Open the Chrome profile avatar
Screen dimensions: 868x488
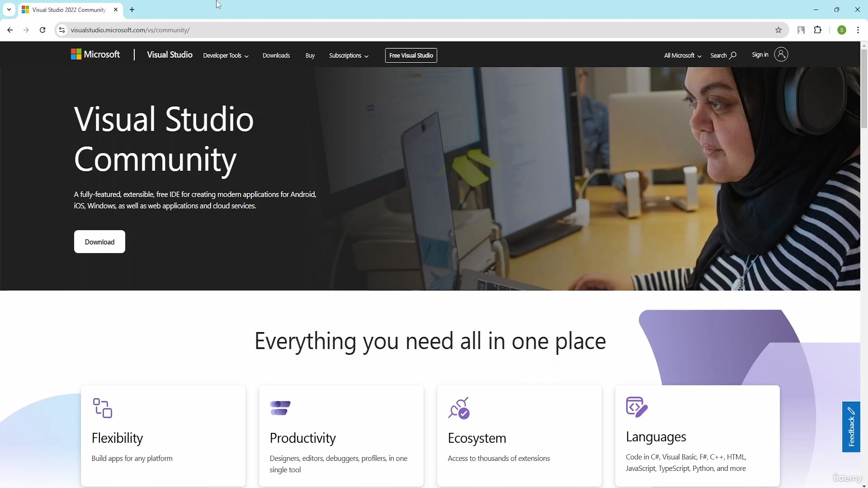[842, 30]
